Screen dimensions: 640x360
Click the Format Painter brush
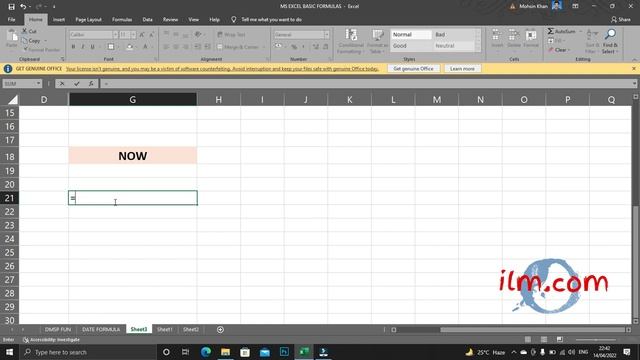tap(25, 50)
